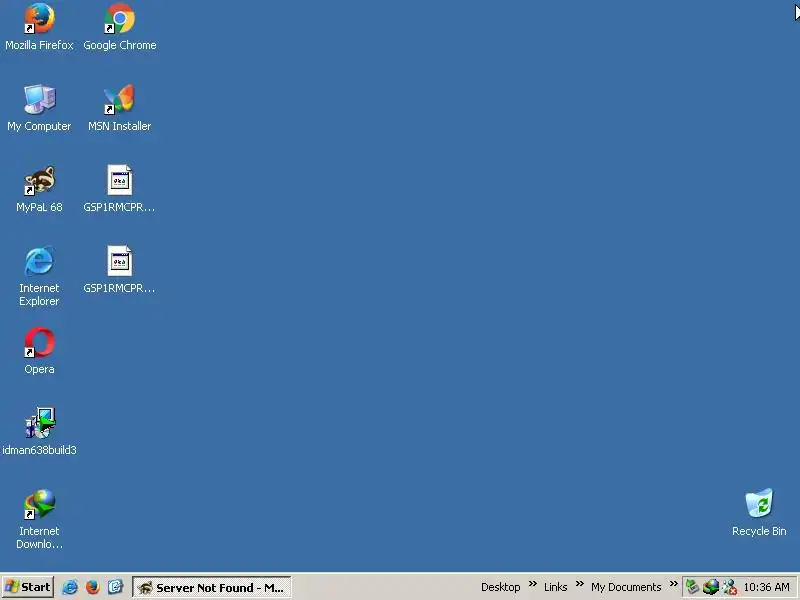Expand the chevron after My Documents toolbar
Viewport: 800px width, 600px height.
pos(673,584)
